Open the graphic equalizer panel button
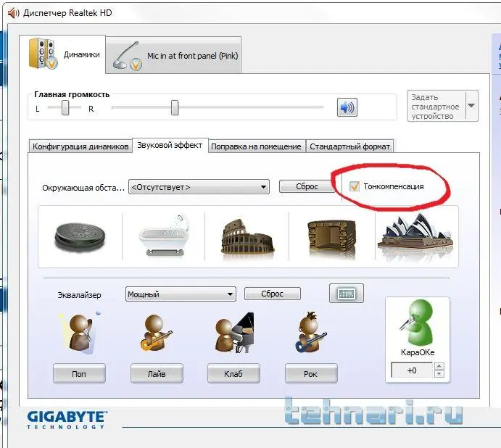501x448 pixels. tap(347, 293)
